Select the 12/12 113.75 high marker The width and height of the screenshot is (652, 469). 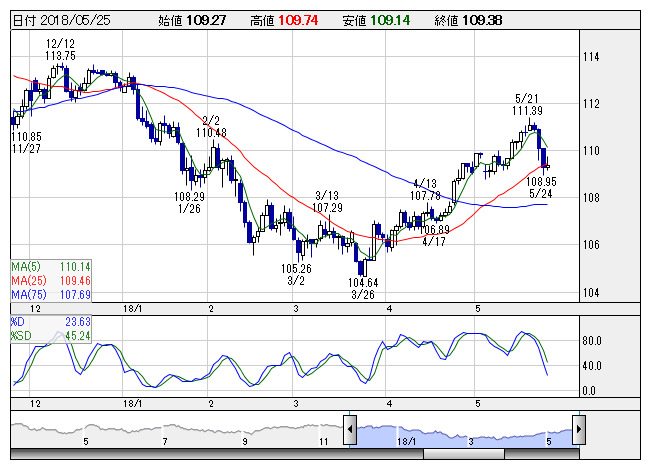61,49
